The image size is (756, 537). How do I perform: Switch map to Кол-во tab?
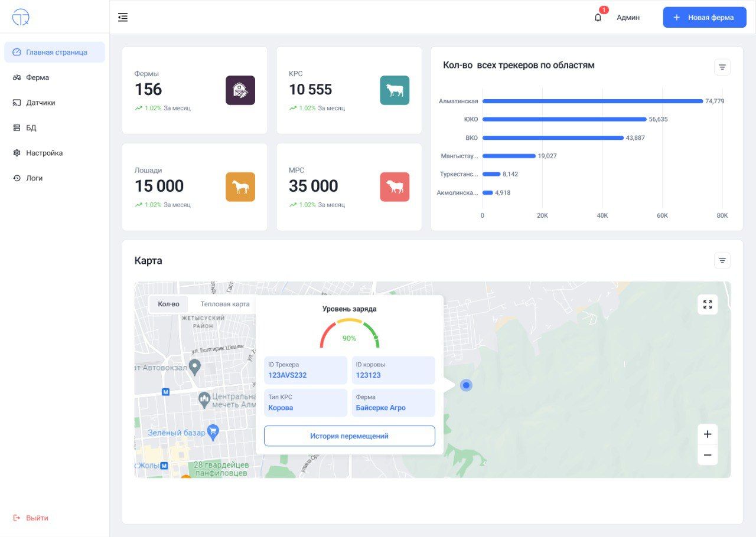point(169,304)
